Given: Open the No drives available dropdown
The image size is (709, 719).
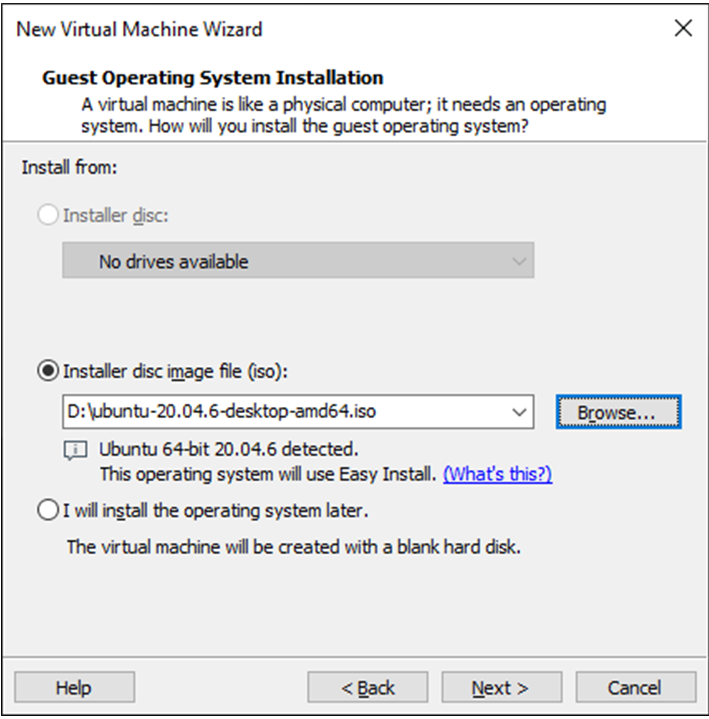Looking at the screenshot, I should (298, 262).
